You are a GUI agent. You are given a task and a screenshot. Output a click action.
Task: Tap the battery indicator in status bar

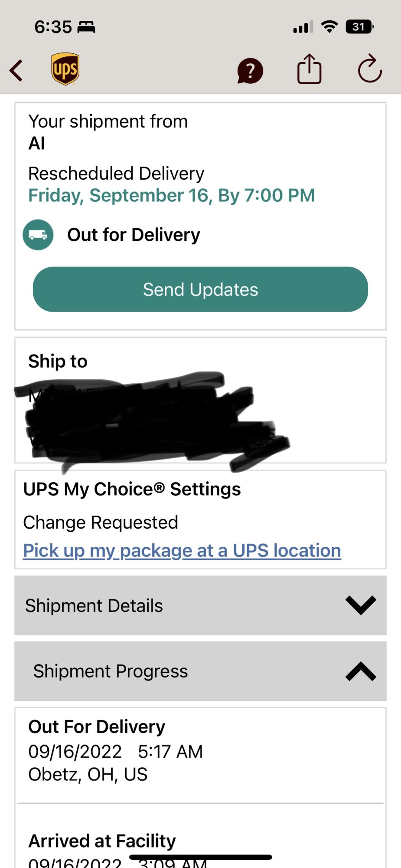pos(359,27)
